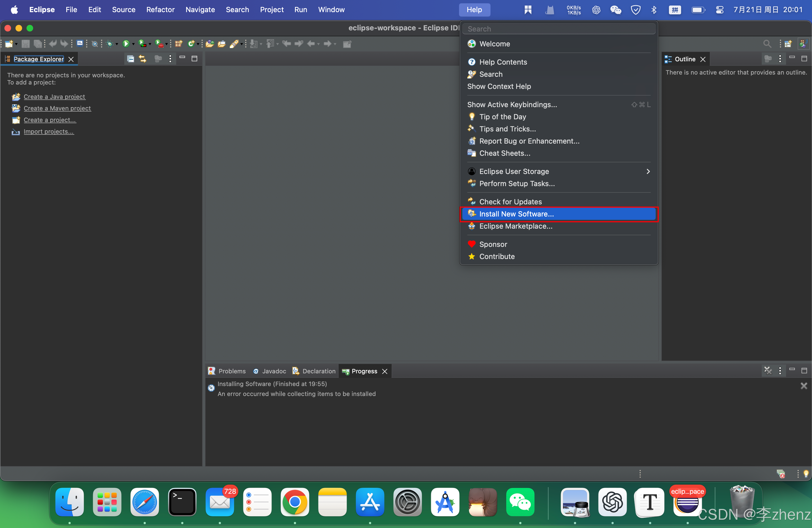Screen dimensions: 812x528
Task: Toggle Link with Editor in Package Explorer
Action: click(143, 59)
